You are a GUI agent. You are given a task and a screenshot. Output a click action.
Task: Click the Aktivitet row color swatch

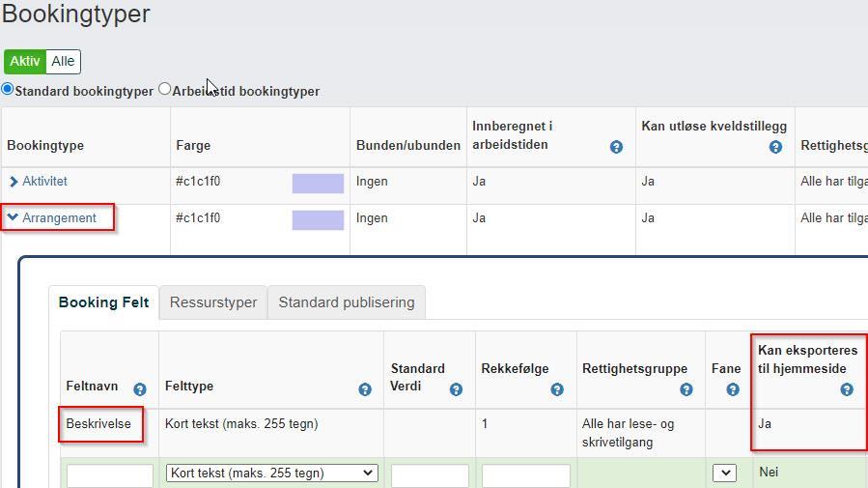tap(318, 183)
